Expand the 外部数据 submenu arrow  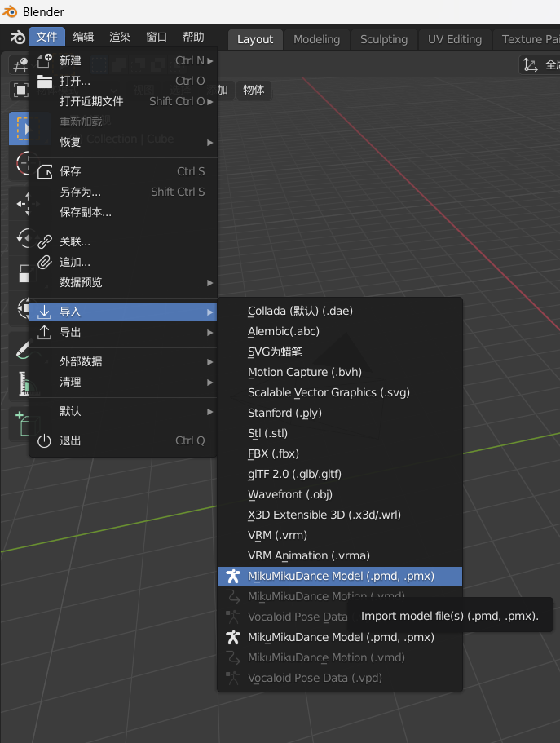(209, 362)
